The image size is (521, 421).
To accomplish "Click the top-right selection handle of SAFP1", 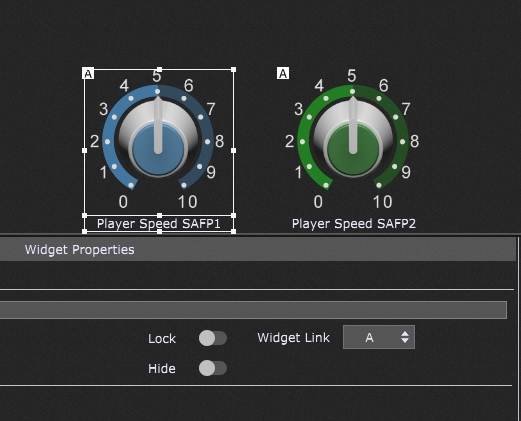I will click(233, 69).
